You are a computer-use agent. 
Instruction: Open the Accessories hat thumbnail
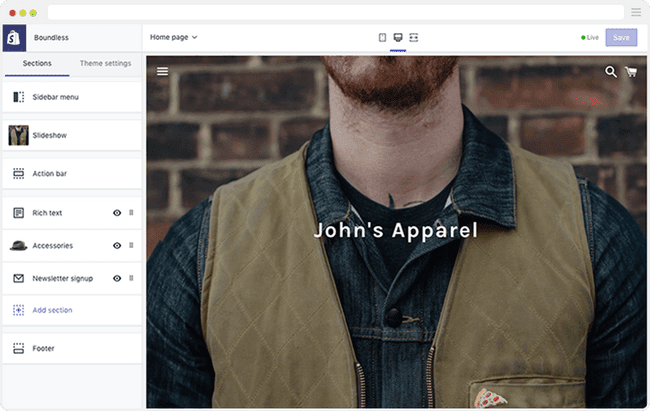point(19,246)
